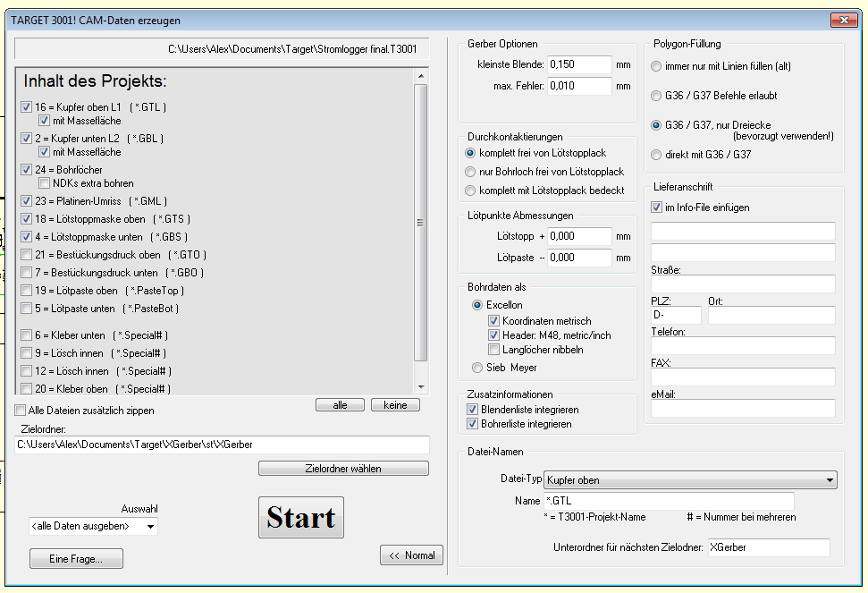Click the Lötstopp + value field
The image size is (868, 593).
[x=579, y=236]
